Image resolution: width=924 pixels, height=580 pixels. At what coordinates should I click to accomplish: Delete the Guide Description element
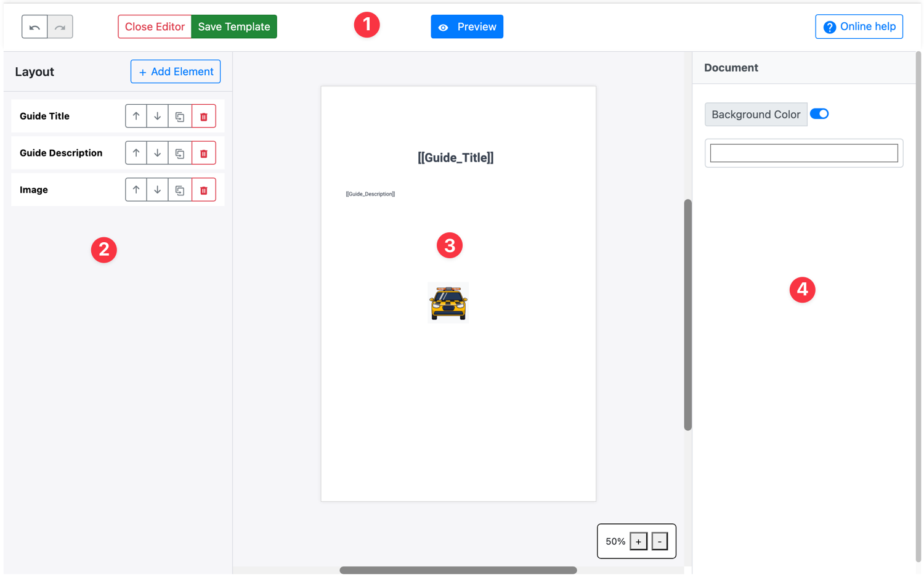click(204, 153)
